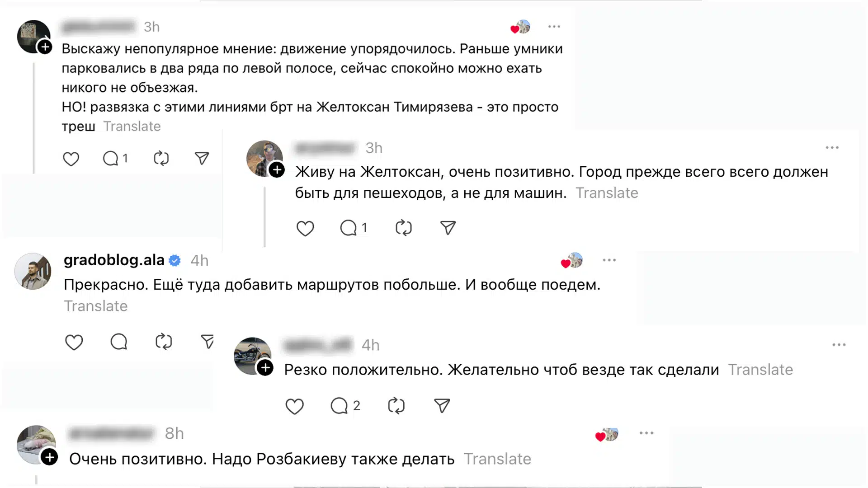
Task: Translate the 'Надо Розбакиеву также делать' comment
Action: coord(497,459)
